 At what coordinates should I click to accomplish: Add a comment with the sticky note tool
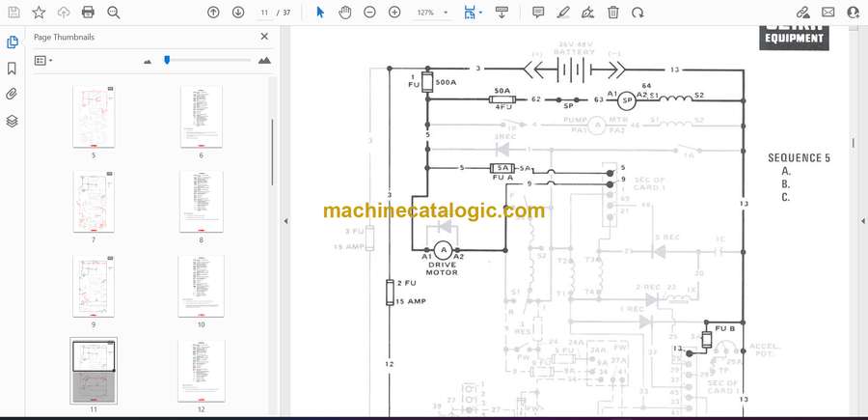tap(538, 13)
